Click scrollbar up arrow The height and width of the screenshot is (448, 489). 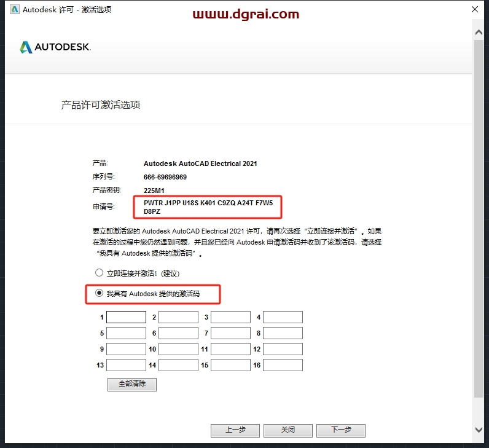pos(479,32)
